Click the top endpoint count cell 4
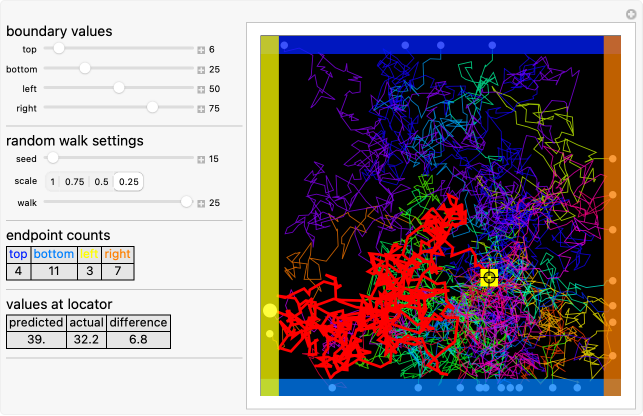643x416 pixels. [18, 271]
